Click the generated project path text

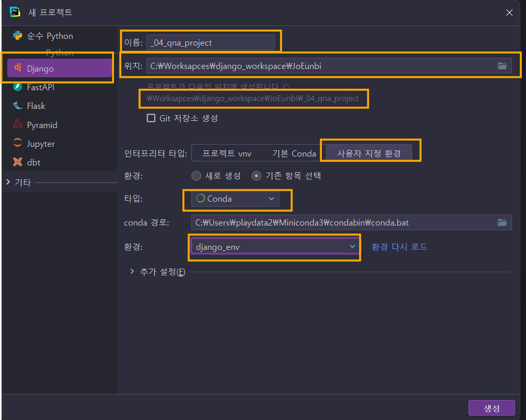coord(252,99)
